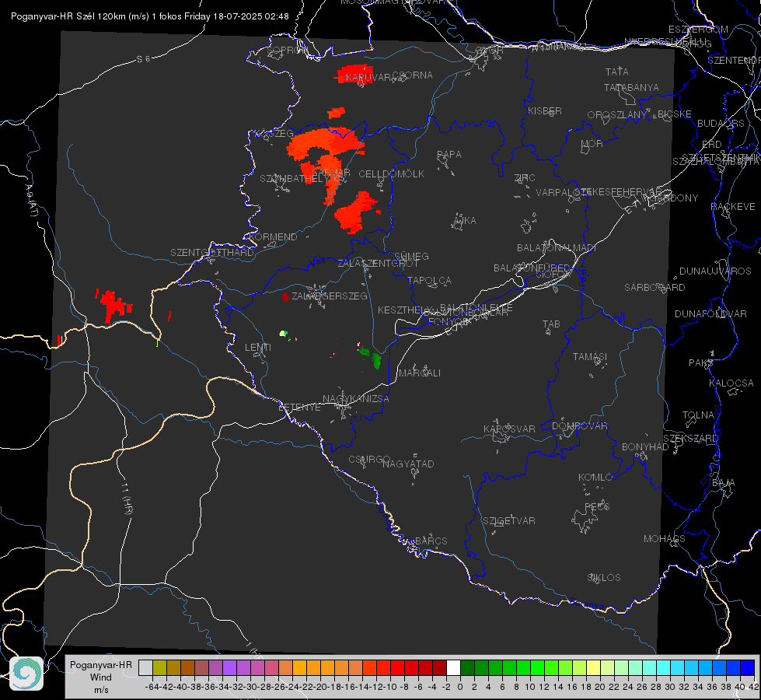Image resolution: width=761 pixels, height=700 pixels.
Task: Click the ZIRC label
Action: 525,178
